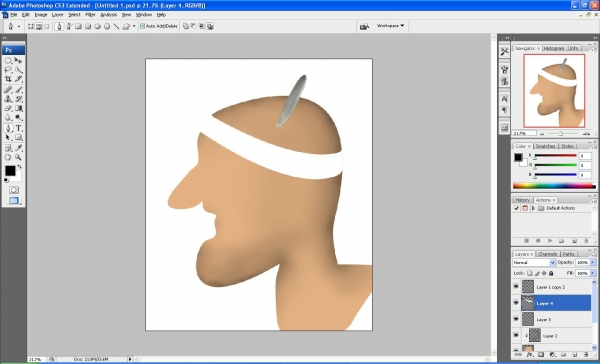The width and height of the screenshot is (600, 364).
Task: Toggle lock all padlock icon
Action: tap(551, 273)
